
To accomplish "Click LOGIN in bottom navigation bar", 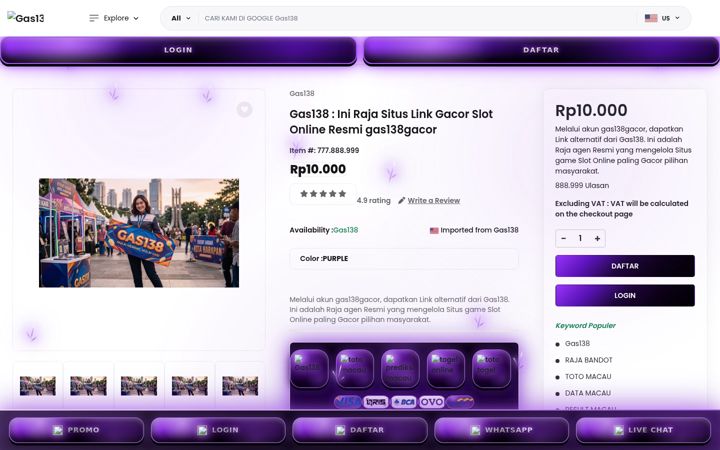I will point(218,430).
